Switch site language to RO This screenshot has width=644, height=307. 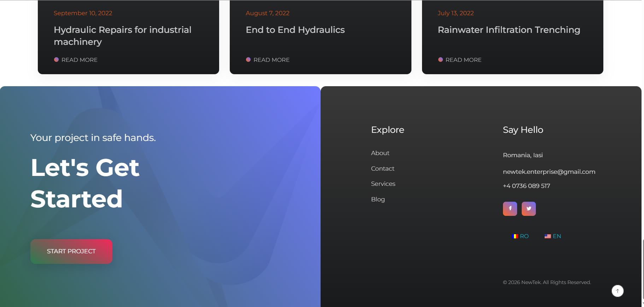click(524, 236)
